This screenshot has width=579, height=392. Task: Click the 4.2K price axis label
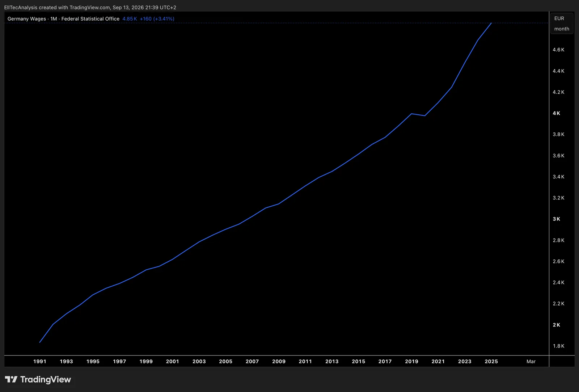click(558, 92)
